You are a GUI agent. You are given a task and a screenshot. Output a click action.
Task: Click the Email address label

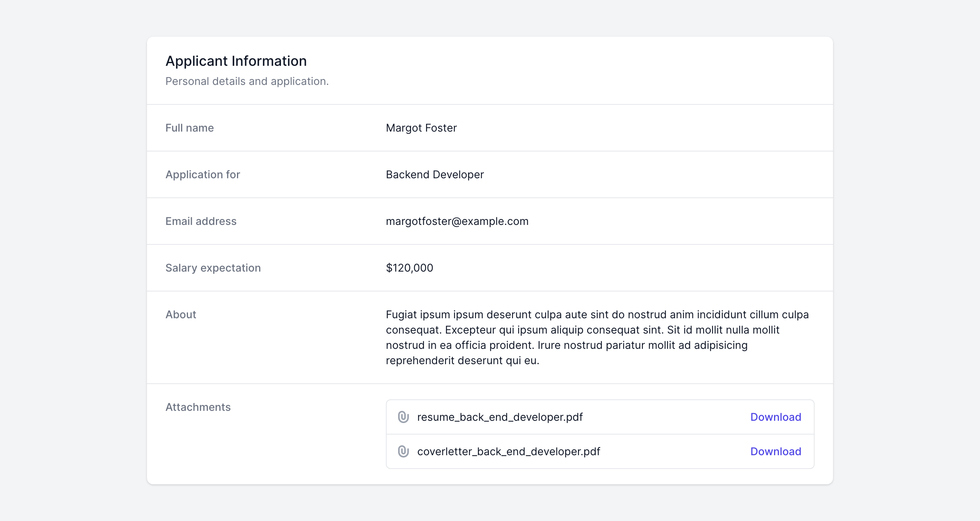coord(201,221)
